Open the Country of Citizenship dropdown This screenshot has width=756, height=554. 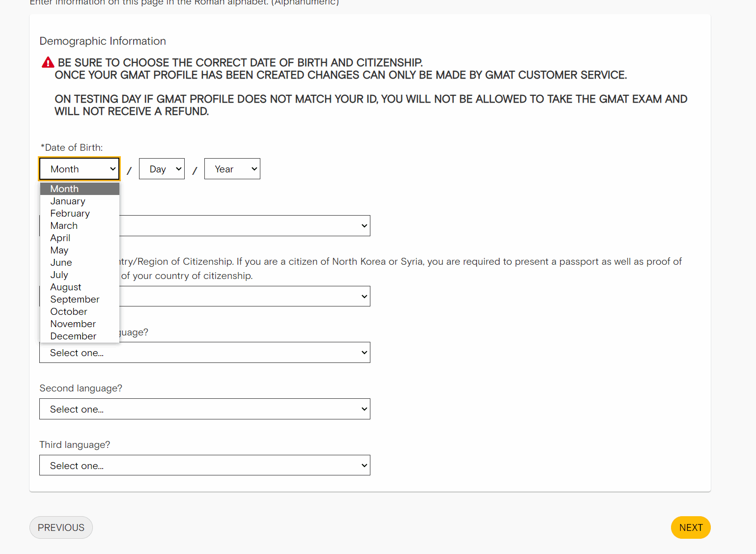pos(246,297)
